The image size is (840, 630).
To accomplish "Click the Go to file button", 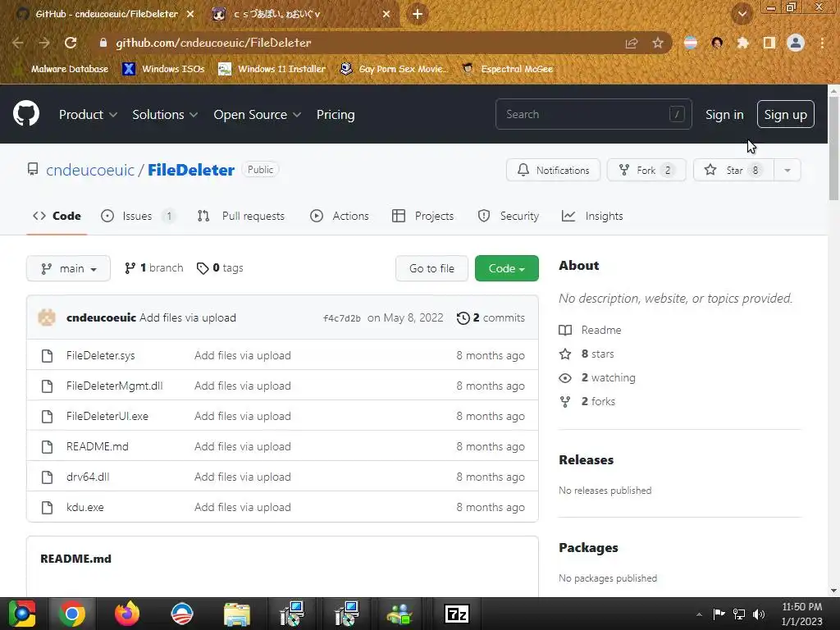I will [x=431, y=268].
